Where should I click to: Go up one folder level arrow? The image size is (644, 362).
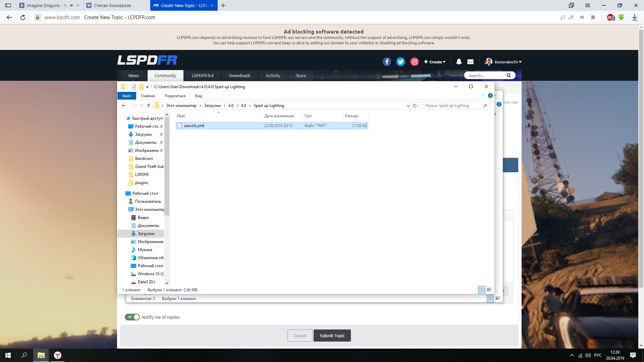[x=149, y=106]
